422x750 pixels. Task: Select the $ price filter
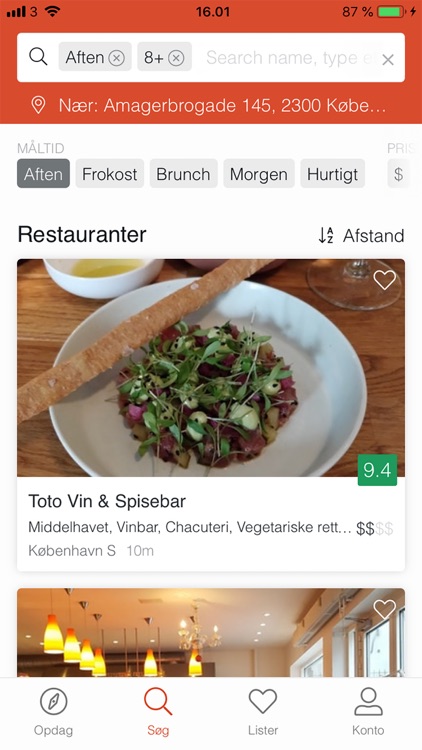(398, 174)
